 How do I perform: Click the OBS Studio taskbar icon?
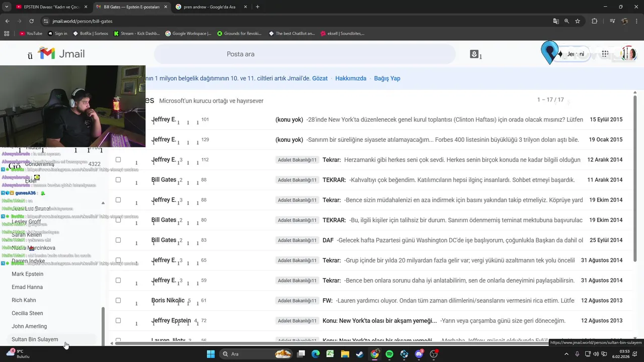pyautogui.click(x=434, y=354)
